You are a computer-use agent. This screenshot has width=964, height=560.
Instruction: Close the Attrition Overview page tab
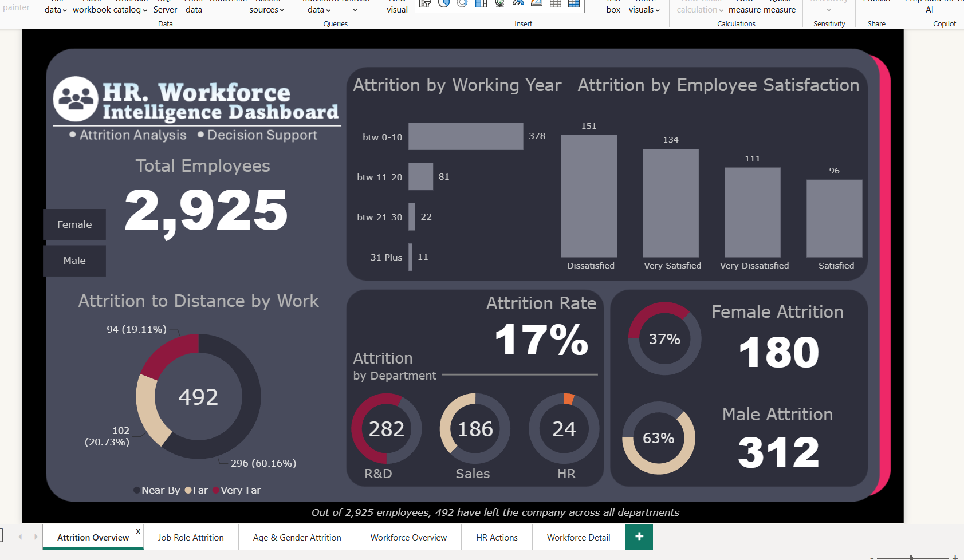pyautogui.click(x=138, y=531)
